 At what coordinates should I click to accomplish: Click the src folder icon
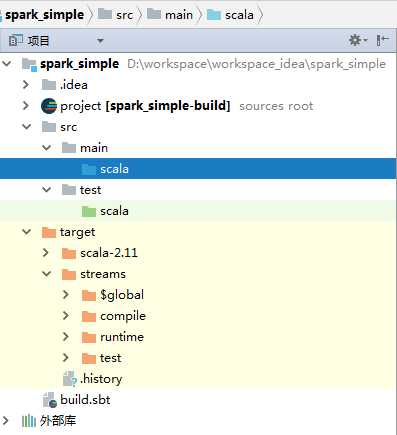tap(49, 127)
